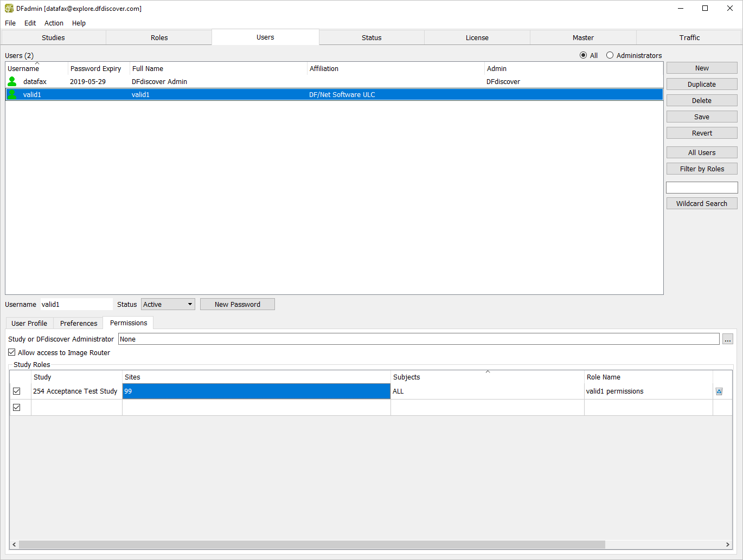Open the ellipsis button beside Administrator field
Viewport: 743px width, 560px height.
(727, 339)
